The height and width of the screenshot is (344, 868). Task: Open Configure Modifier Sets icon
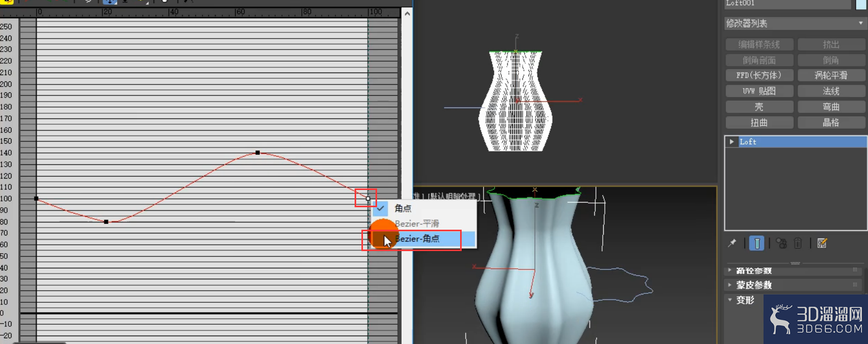pyautogui.click(x=822, y=243)
